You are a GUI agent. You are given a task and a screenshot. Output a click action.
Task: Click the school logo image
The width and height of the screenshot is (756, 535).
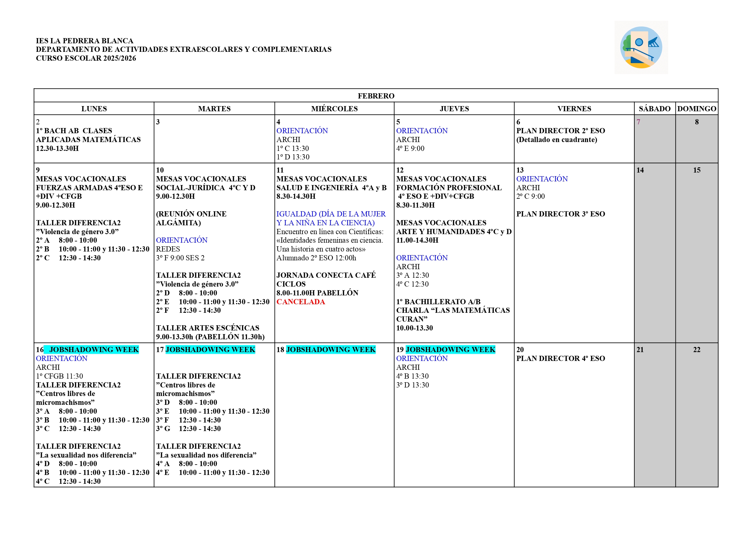tap(641, 48)
